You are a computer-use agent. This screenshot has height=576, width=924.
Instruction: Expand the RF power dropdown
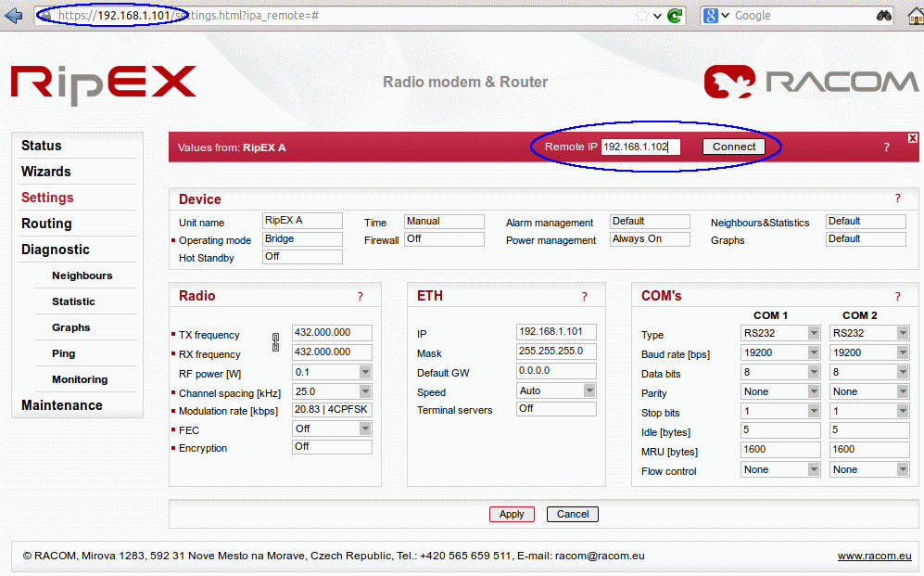[365, 371]
